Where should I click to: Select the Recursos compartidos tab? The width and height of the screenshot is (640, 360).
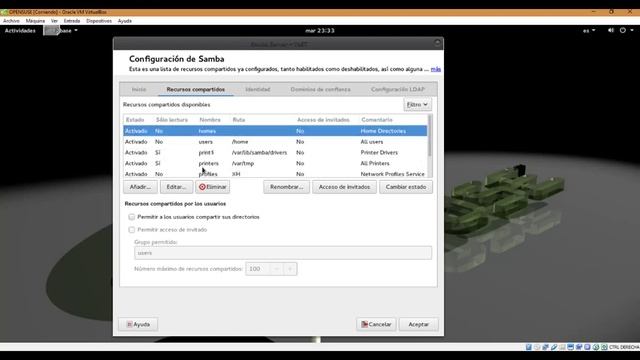pos(196,89)
